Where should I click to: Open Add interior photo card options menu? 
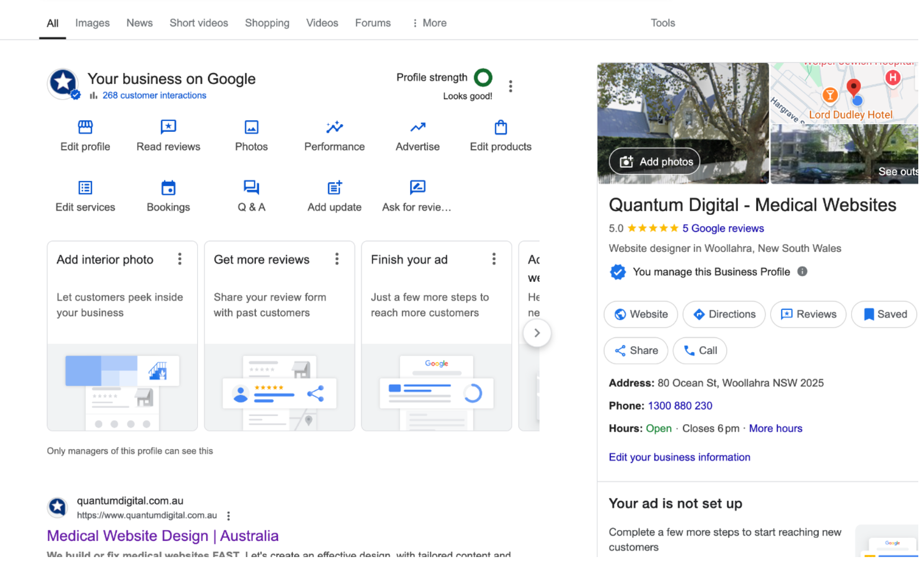point(180,259)
